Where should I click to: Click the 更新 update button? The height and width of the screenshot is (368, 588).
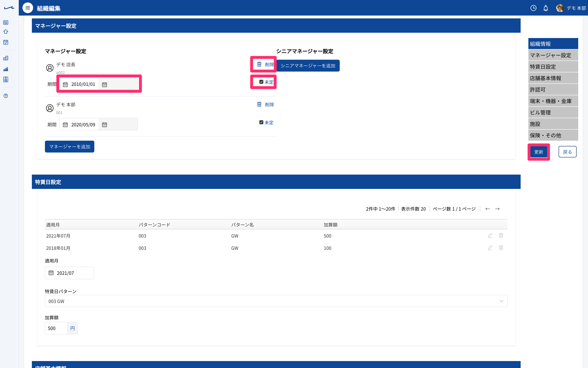(538, 152)
